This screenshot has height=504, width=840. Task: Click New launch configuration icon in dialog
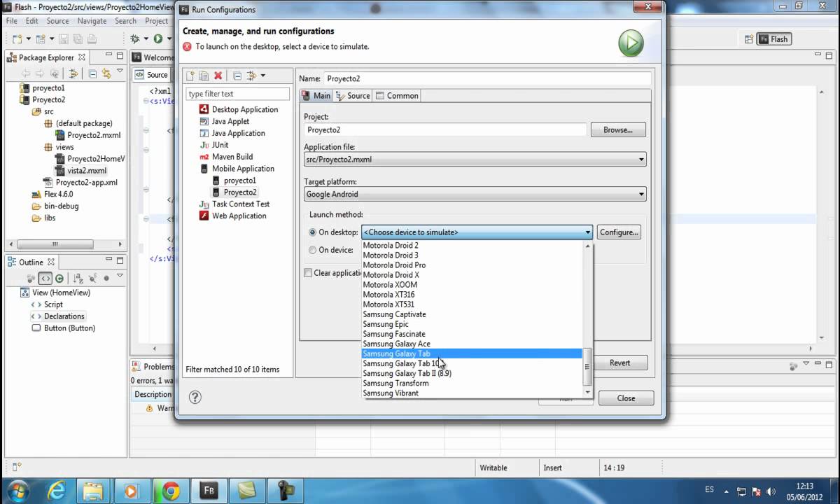click(x=190, y=76)
